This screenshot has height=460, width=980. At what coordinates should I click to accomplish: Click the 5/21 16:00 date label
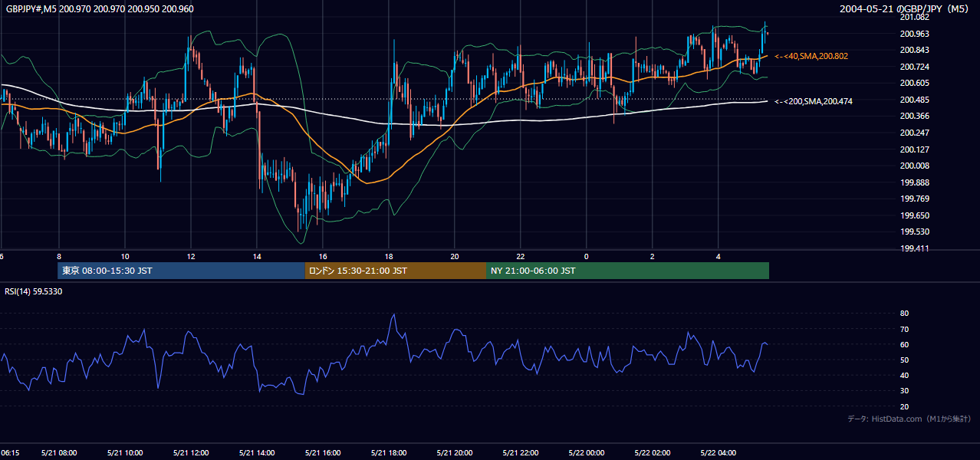coord(323,453)
